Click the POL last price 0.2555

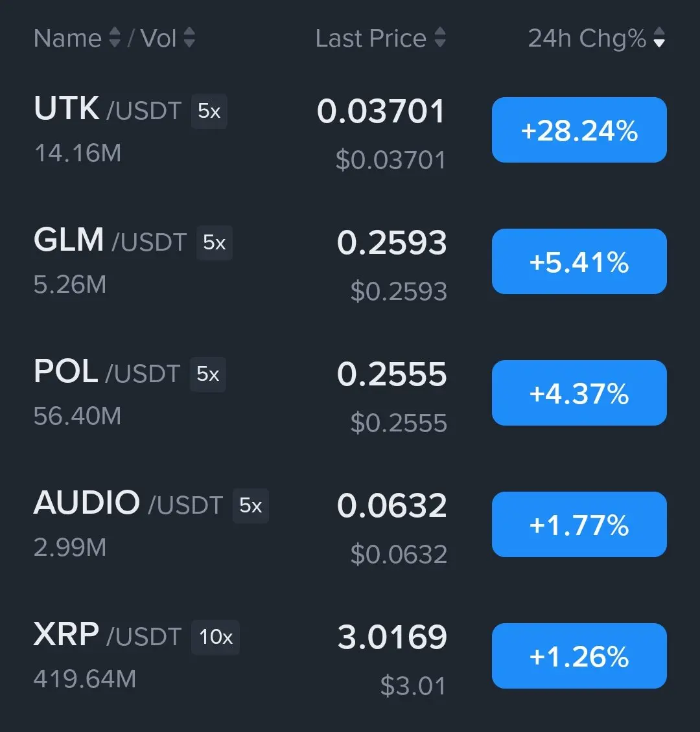(x=391, y=374)
